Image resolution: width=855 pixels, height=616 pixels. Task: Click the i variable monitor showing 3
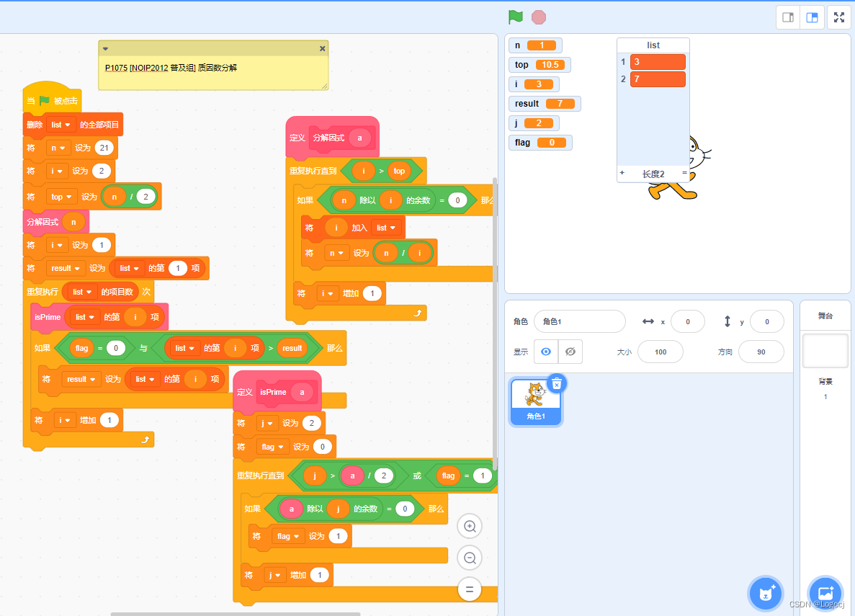(534, 84)
